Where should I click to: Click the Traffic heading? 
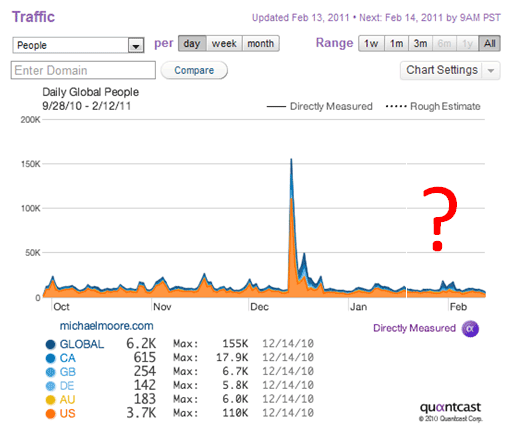click(33, 17)
